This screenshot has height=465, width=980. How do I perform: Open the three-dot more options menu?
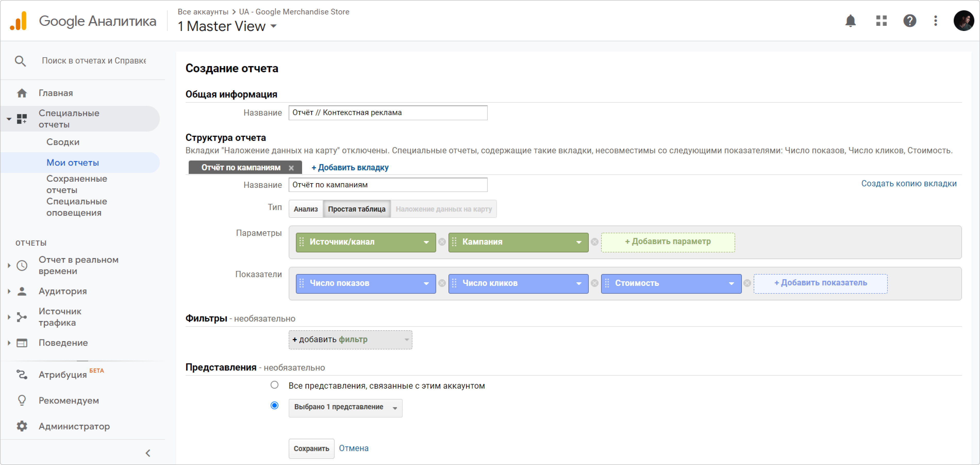(935, 21)
